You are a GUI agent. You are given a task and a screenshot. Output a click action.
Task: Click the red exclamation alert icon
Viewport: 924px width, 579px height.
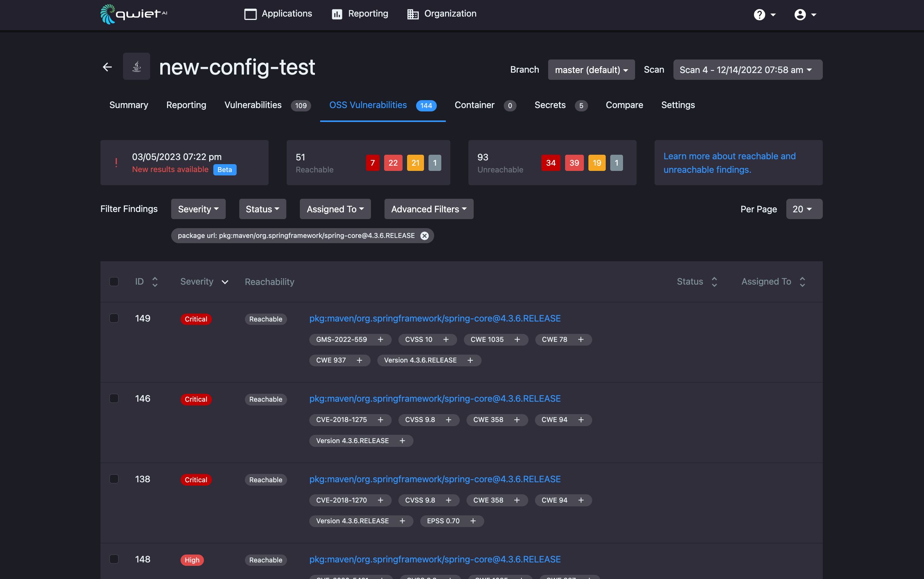pos(116,162)
